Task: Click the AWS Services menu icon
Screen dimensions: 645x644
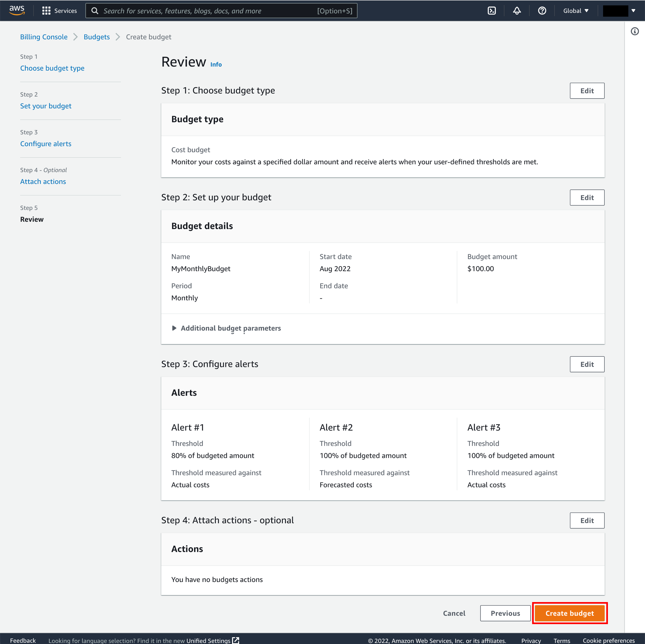Action: point(46,10)
